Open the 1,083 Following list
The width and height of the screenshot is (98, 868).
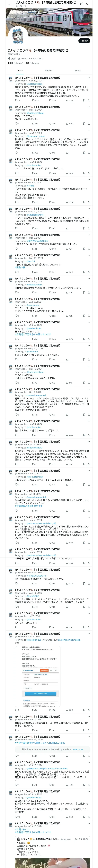[15, 63]
